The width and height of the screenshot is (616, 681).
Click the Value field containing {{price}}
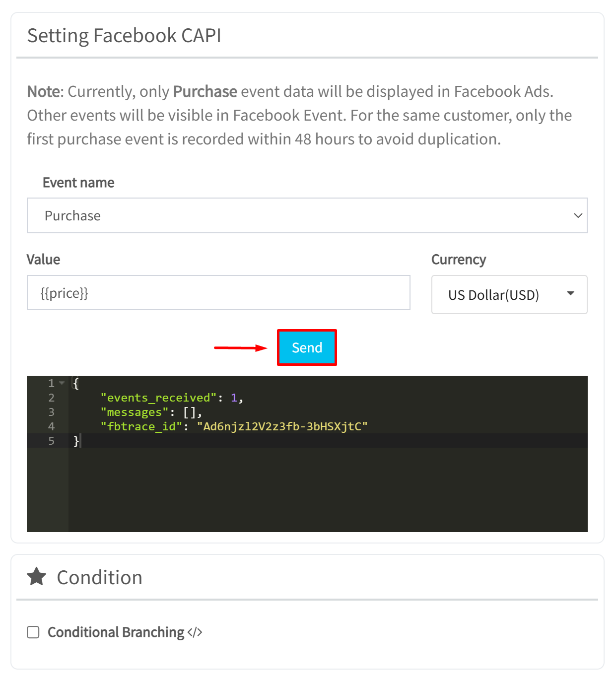(x=218, y=293)
